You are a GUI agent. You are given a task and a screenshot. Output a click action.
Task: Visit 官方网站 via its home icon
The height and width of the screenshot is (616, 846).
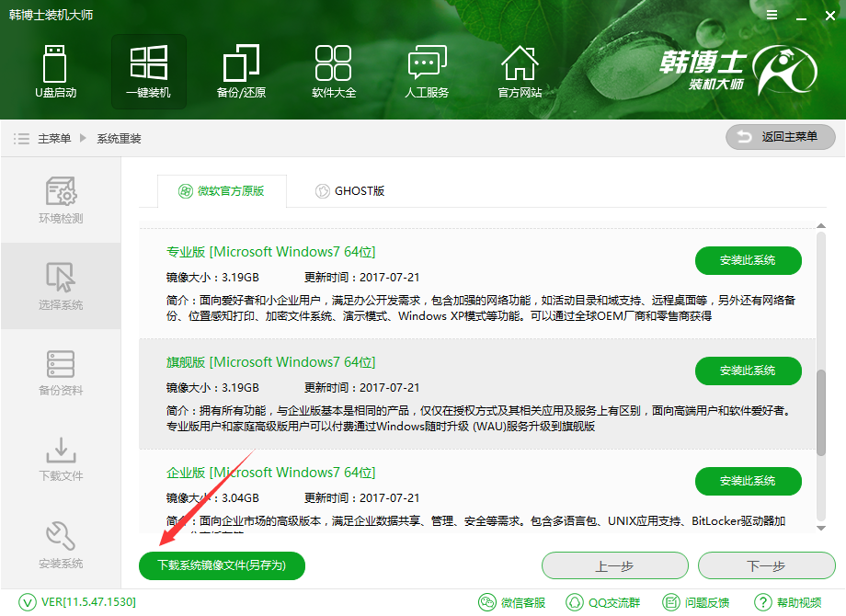pyautogui.click(x=520, y=72)
